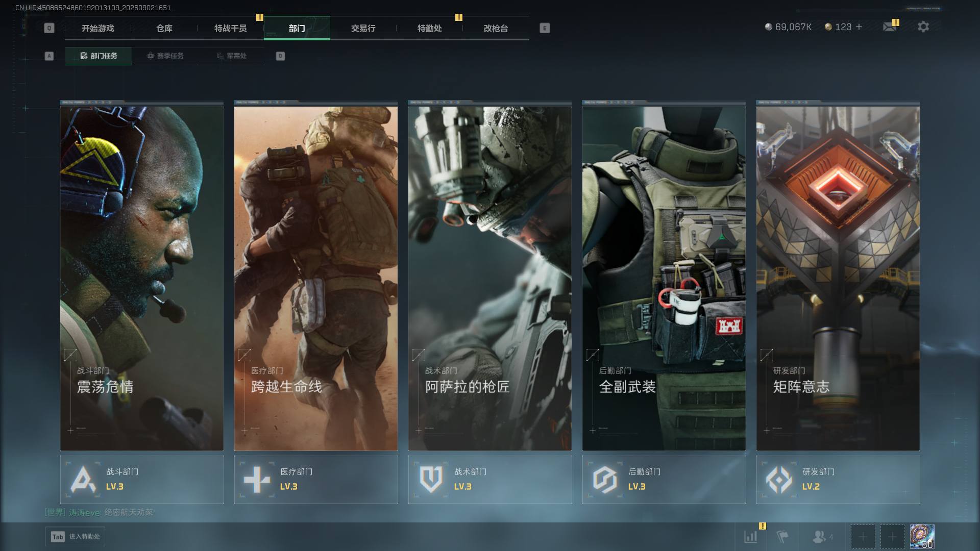This screenshot has height=551, width=980.
Task: Click the first empty squad slot plus
Action: point(863,537)
